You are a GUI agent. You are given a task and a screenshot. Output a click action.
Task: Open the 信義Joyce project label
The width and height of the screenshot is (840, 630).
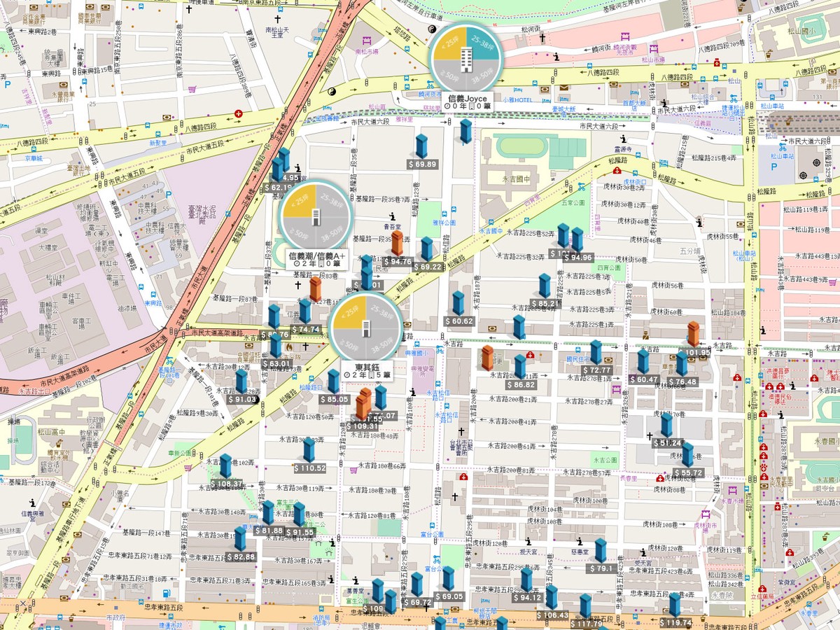click(466, 102)
